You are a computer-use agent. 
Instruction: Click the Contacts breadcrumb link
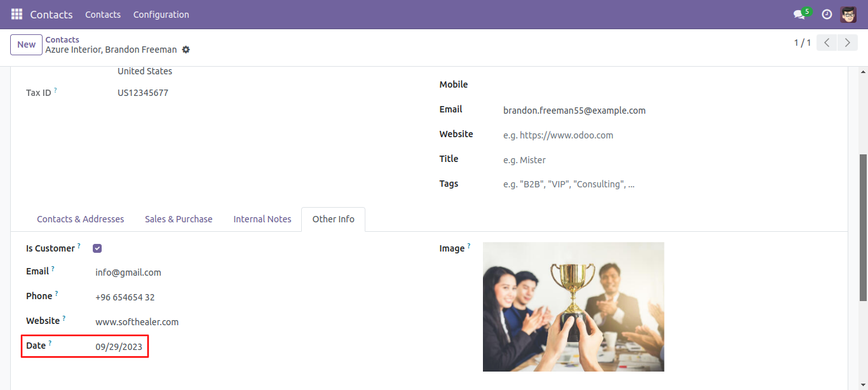pyautogui.click(x=62, y=39)
